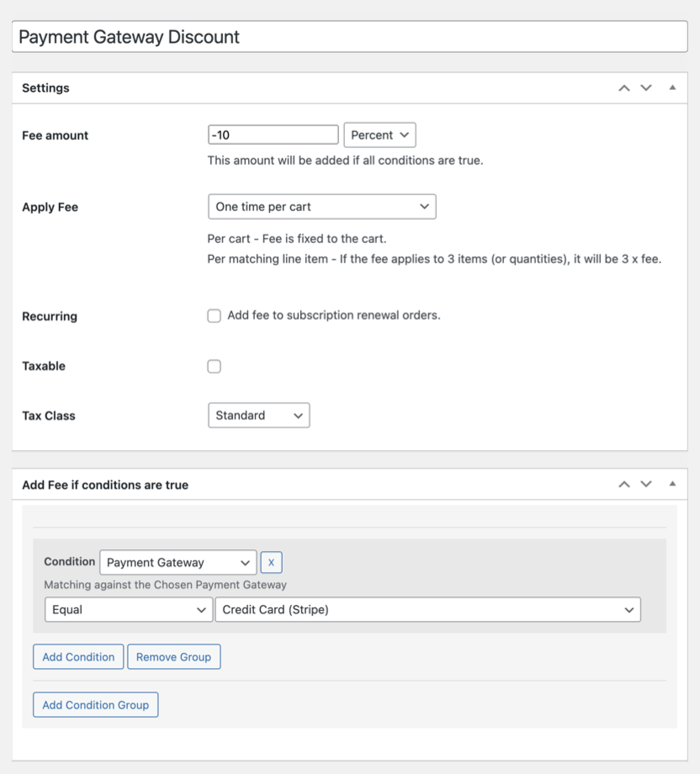Move Settings panel up with arrow icon
Viewport: 700px width, 774px height.
[623, 87]
